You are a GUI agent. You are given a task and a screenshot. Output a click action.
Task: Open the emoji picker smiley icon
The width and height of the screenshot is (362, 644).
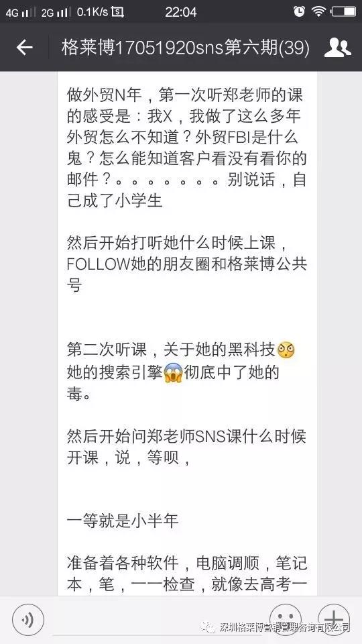click(286, 619)
